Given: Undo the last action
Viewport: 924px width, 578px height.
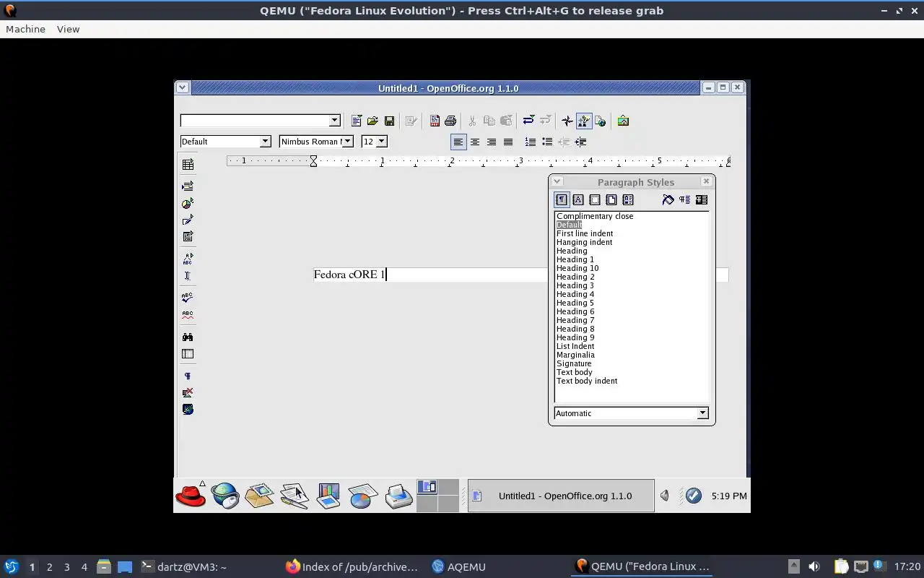Looking at the screenshot, I should click(528, 121).
